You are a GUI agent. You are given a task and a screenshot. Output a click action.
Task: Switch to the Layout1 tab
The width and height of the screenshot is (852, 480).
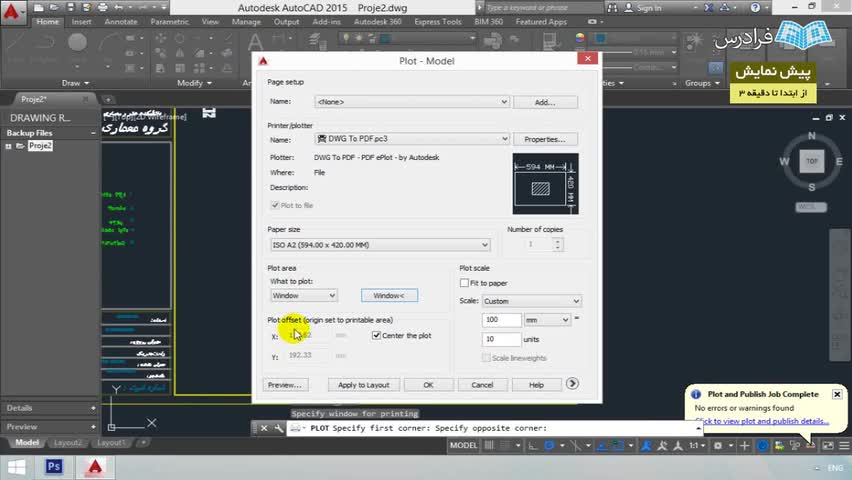point(111,442)
